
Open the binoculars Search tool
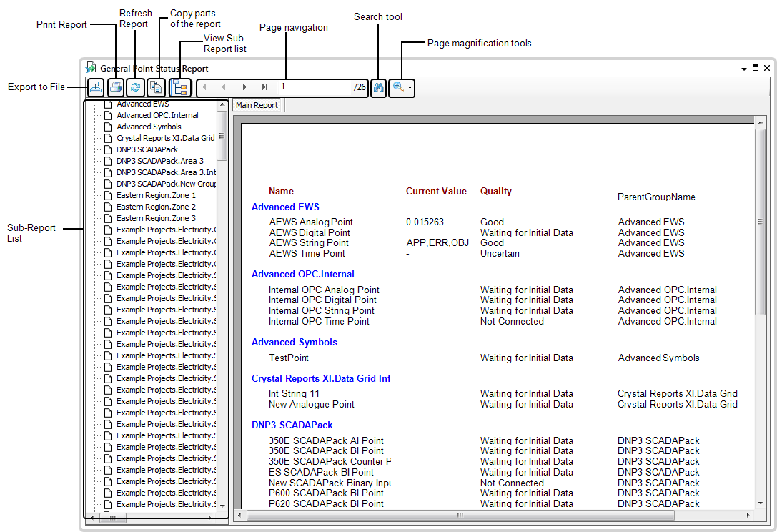pyautogui.click(x=380, y=87)
